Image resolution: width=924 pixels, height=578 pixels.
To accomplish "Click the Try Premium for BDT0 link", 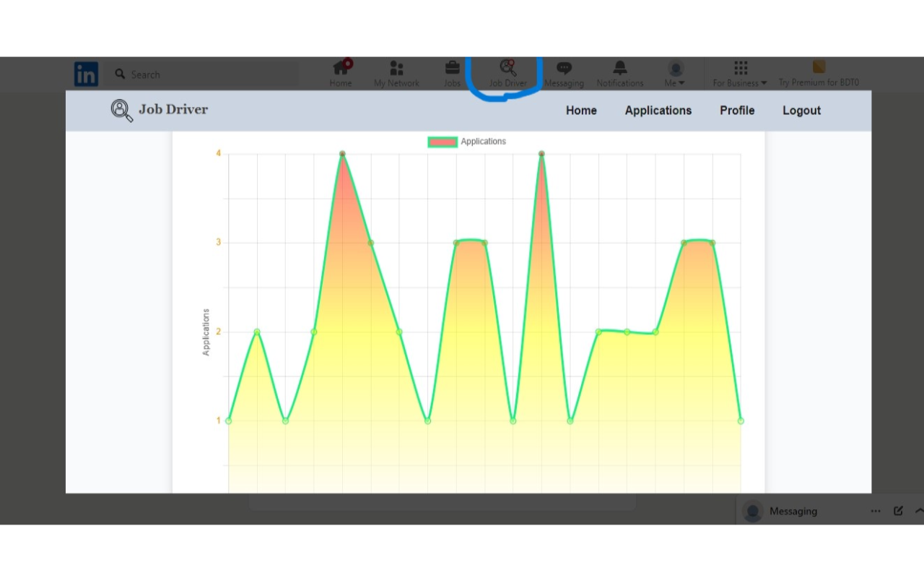I will 819,74.
